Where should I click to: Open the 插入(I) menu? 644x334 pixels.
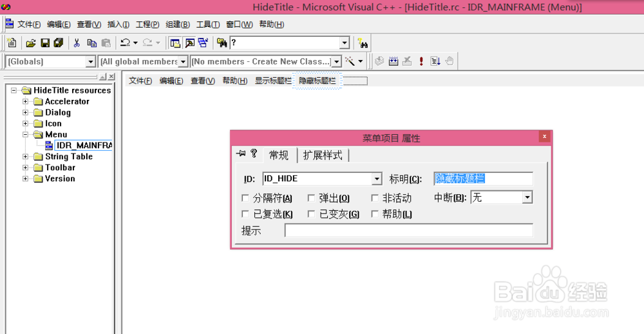[118, 25]
